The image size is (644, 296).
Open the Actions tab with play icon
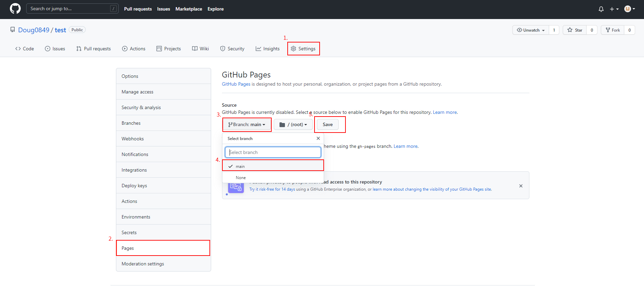134,49
